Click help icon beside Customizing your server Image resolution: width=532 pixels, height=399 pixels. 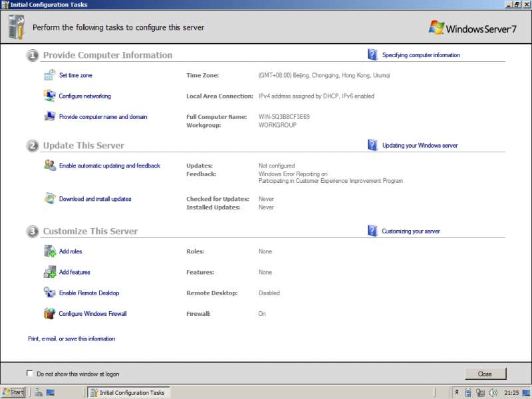tap(372, 231)
